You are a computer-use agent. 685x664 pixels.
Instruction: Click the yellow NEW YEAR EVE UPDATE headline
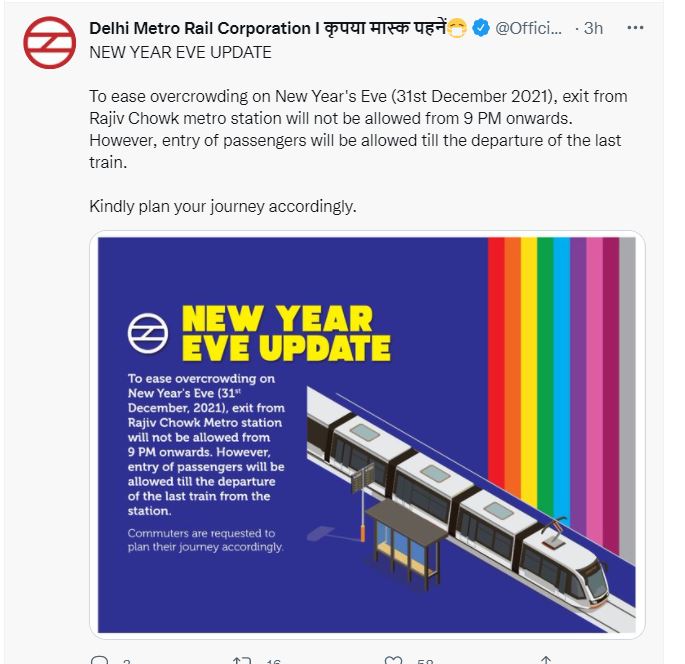[285, 333]
